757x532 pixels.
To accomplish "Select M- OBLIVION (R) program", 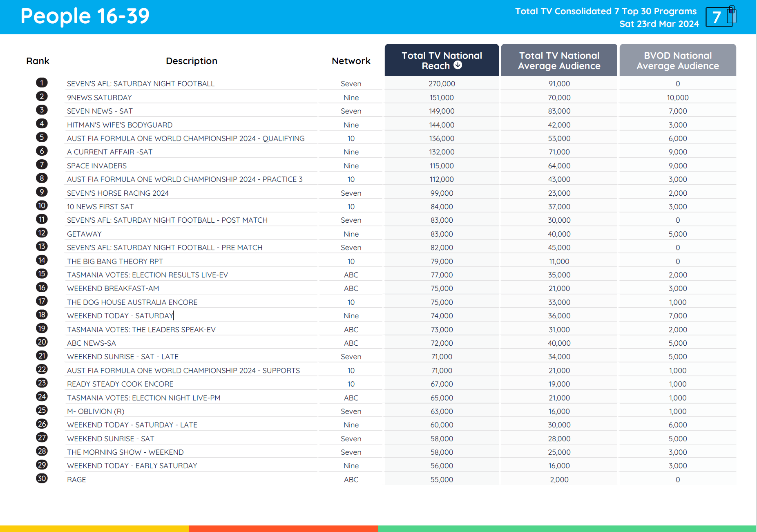I will (x=96, y=411).
